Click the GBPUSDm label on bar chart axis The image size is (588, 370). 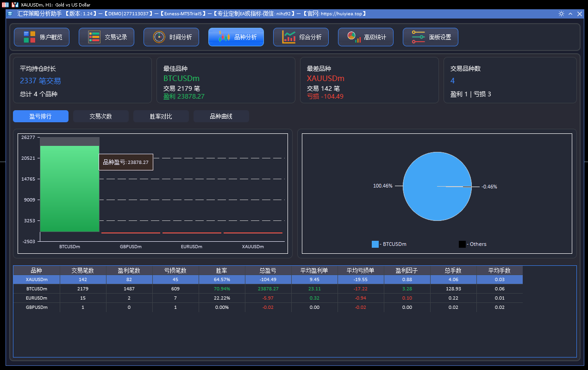pos(131,247)
